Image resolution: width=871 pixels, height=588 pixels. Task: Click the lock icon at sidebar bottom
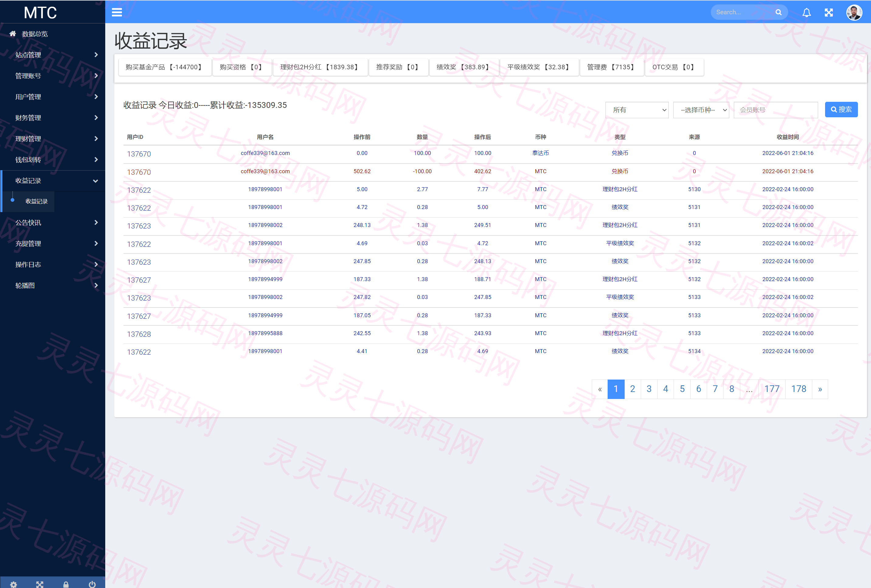(66, 584)
